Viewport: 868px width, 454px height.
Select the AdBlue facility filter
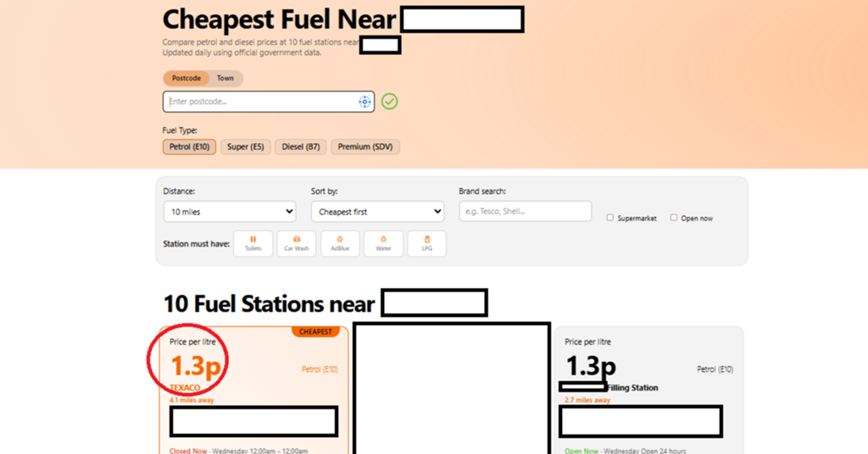(x=340, y=244)
